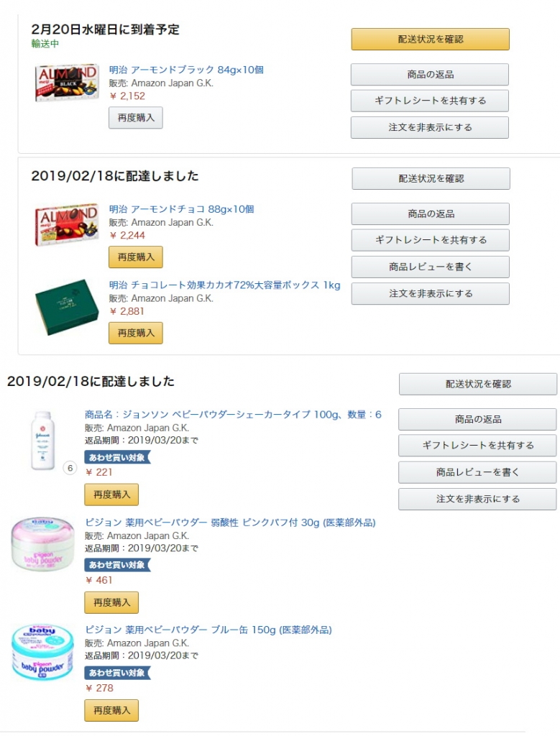Open the 明治 アーモンドチョコ 88g×10個 link

181,209
